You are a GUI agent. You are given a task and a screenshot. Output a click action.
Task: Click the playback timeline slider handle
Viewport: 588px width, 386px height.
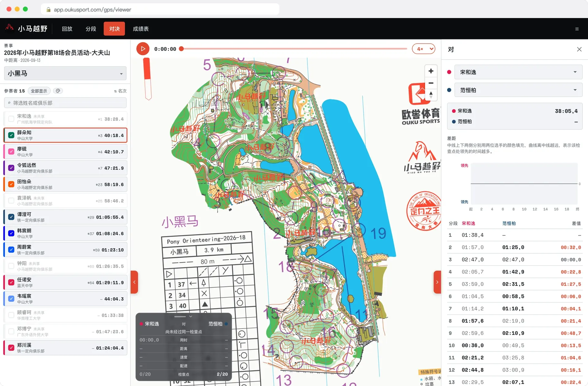(181, 49)
